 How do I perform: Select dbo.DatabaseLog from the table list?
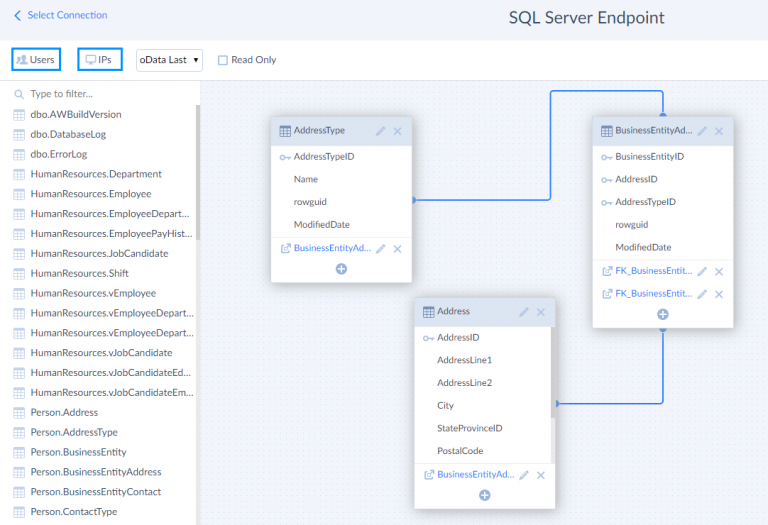pyautogui.click(x=68, y=134)
